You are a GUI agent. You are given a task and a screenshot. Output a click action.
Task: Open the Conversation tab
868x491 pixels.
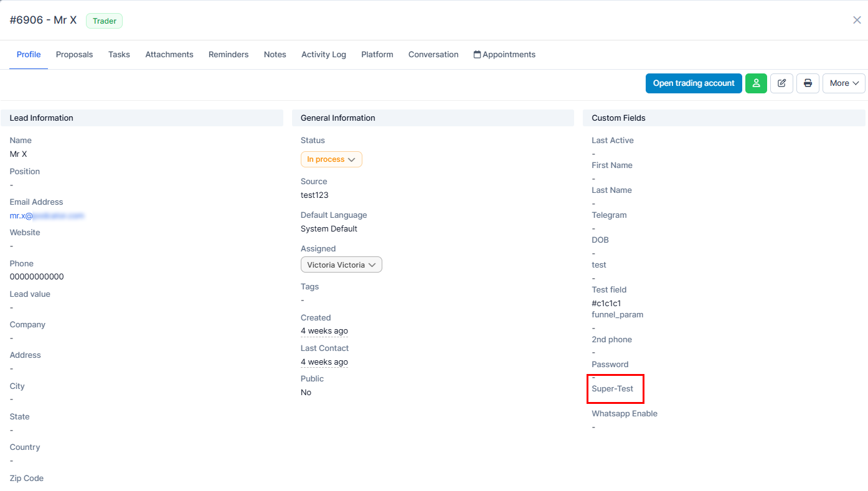433,55
